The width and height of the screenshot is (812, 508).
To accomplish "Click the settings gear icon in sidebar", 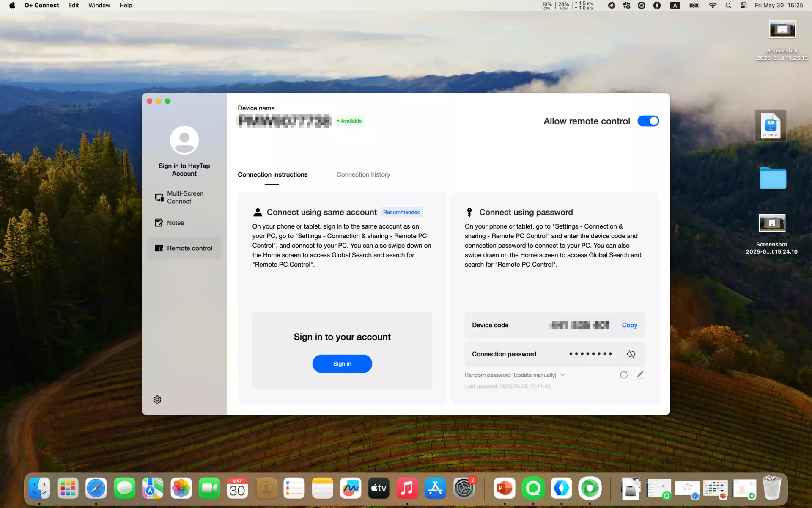I will 157,400.
